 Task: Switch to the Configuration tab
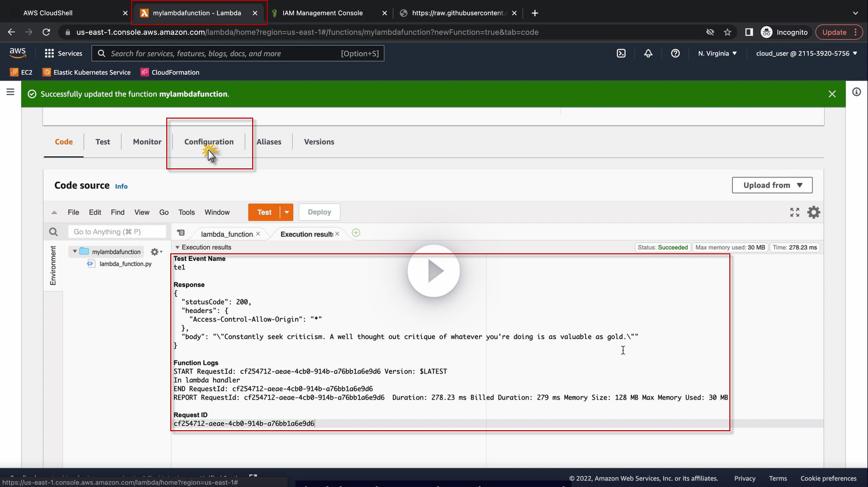[x=208, y=142]
